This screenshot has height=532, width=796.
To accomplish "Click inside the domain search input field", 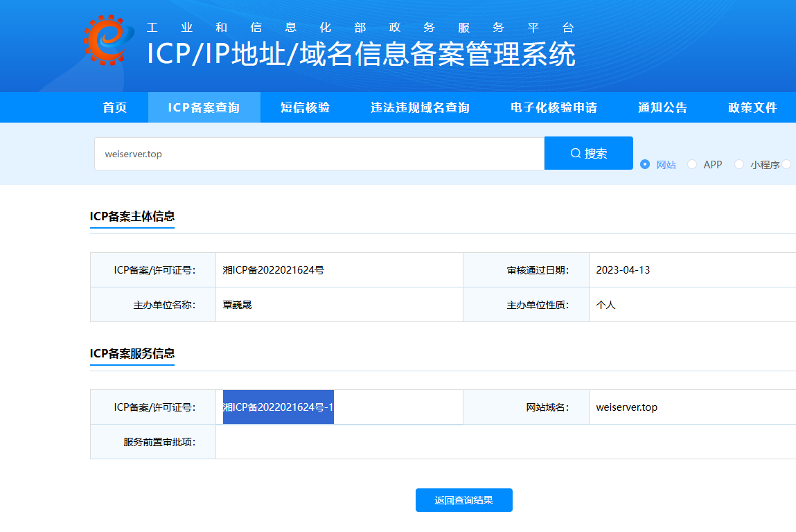I will pos(319,152).
